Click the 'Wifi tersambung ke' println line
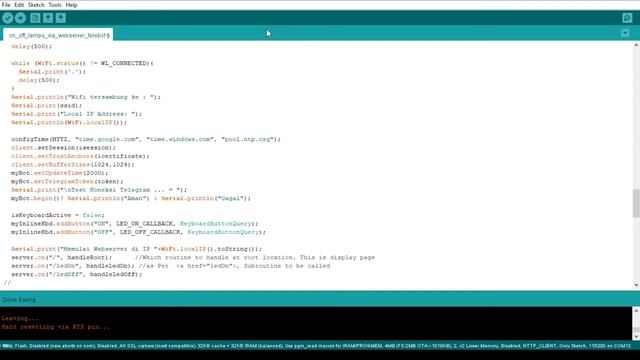Screen dimensions: 640x360 [86, 97]
